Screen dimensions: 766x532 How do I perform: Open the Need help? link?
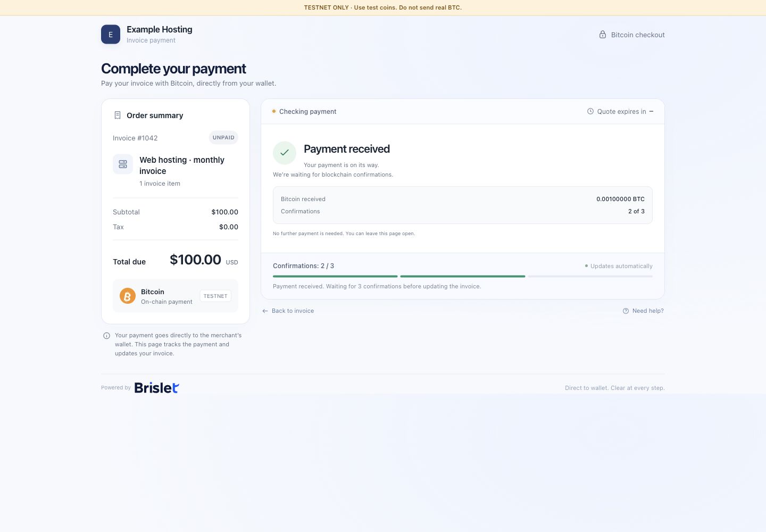643,311
